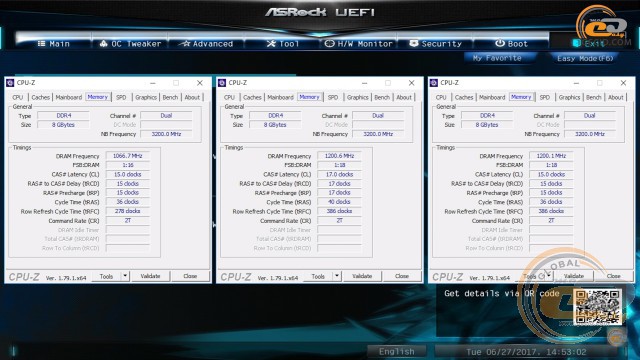Click Close button in left CPU-Z window

pyautogui.click(x=190, y=276)
